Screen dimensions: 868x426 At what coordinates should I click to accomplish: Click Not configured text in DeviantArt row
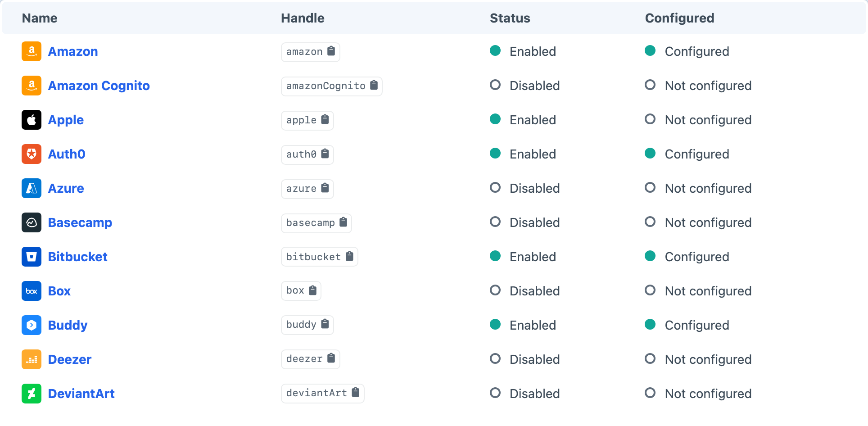click(x=708, y=394)
